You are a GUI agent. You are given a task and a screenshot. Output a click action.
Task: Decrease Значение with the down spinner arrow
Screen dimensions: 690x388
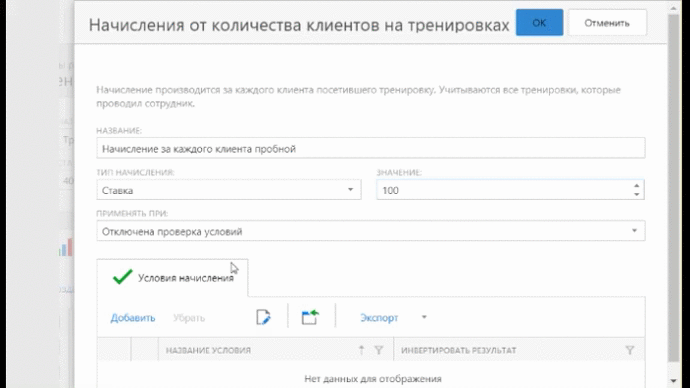click(636, 194)
